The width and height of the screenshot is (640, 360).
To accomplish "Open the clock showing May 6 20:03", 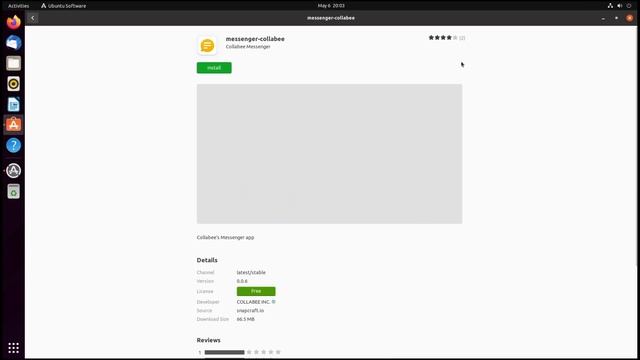I will click(x=331, y=6).
